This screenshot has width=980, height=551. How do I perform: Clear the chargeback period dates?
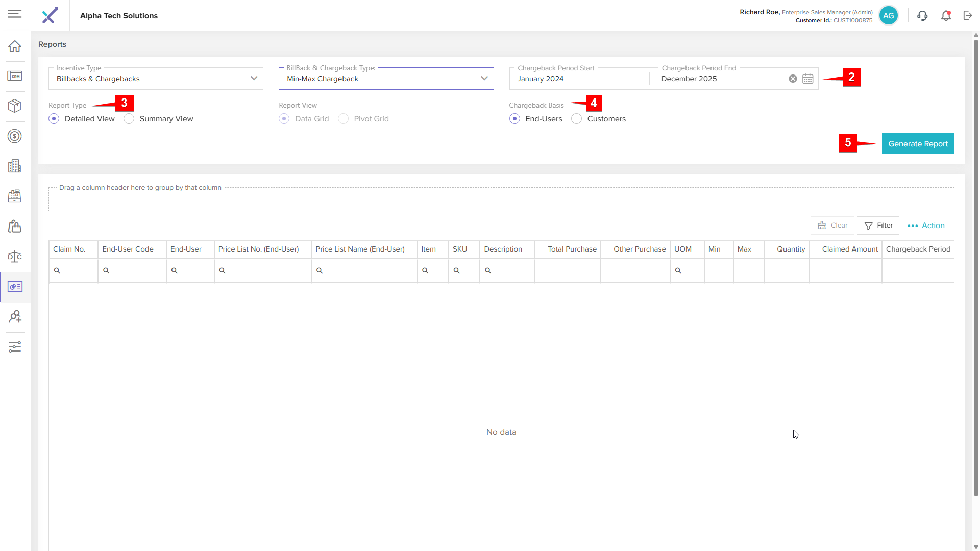tap(793, 79)
